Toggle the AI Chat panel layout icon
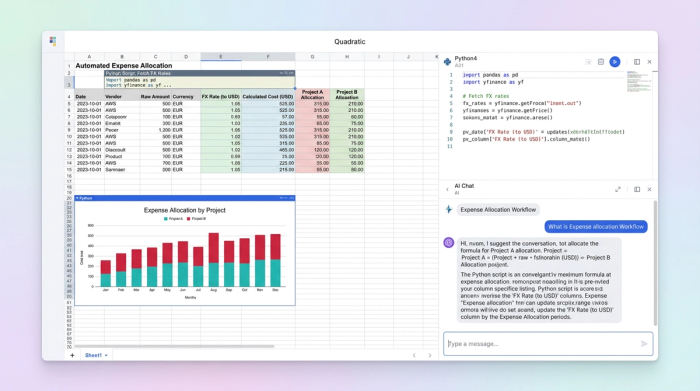700x391 pixels. click(x=637, y=190)
